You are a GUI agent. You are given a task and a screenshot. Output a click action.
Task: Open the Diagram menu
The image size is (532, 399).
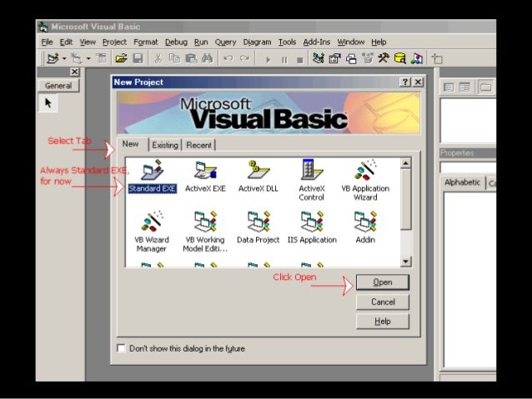(257, 42)
